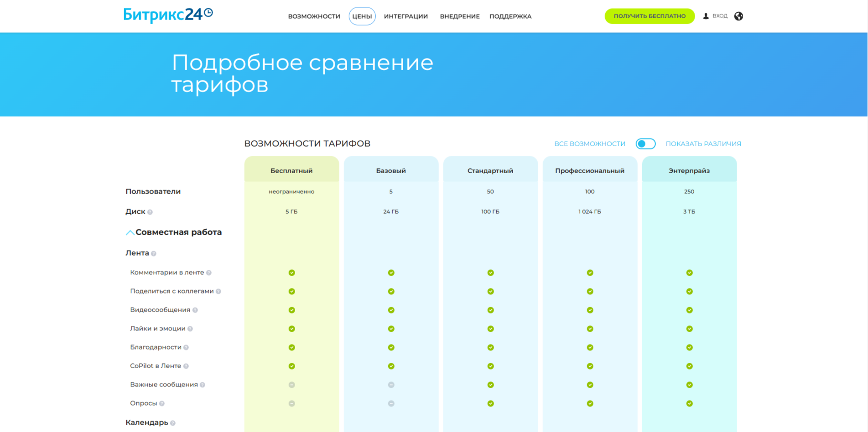
Task: Open help icon beside Лента
Action: coord(154,253)
